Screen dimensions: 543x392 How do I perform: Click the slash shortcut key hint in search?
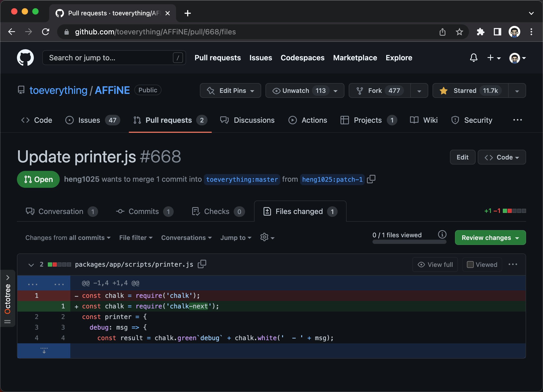click(x=178, y=58)
